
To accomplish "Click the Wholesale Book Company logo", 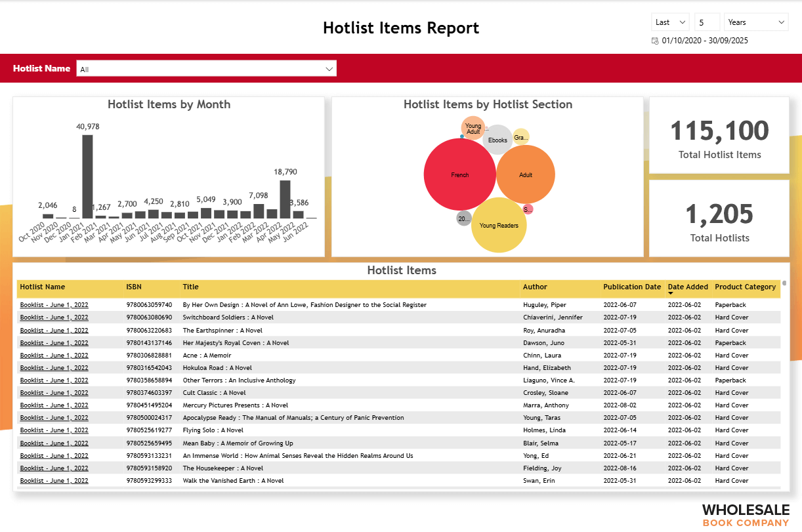I will pos(745,515).
